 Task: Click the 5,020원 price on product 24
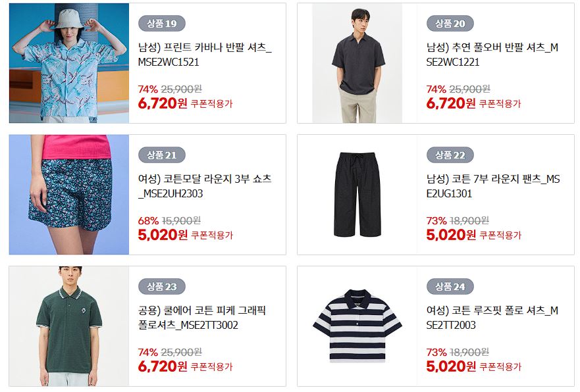[x=451, y=366]
